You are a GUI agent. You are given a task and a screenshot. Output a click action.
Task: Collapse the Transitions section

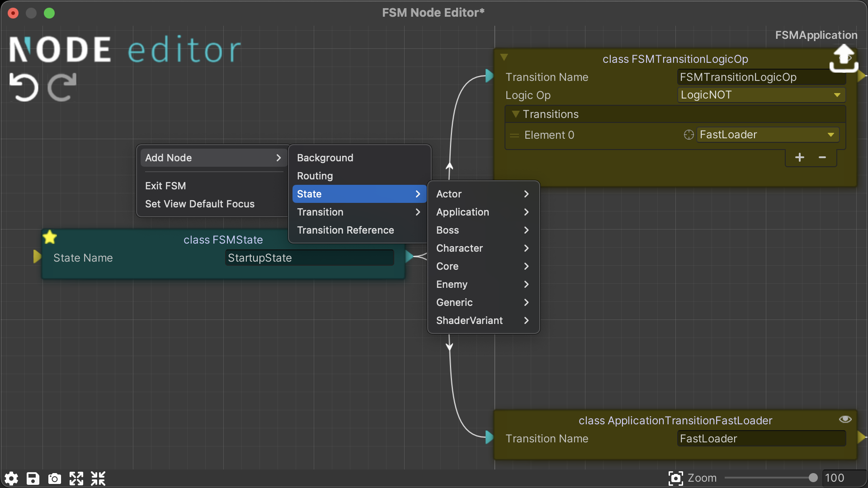[515, 114]
